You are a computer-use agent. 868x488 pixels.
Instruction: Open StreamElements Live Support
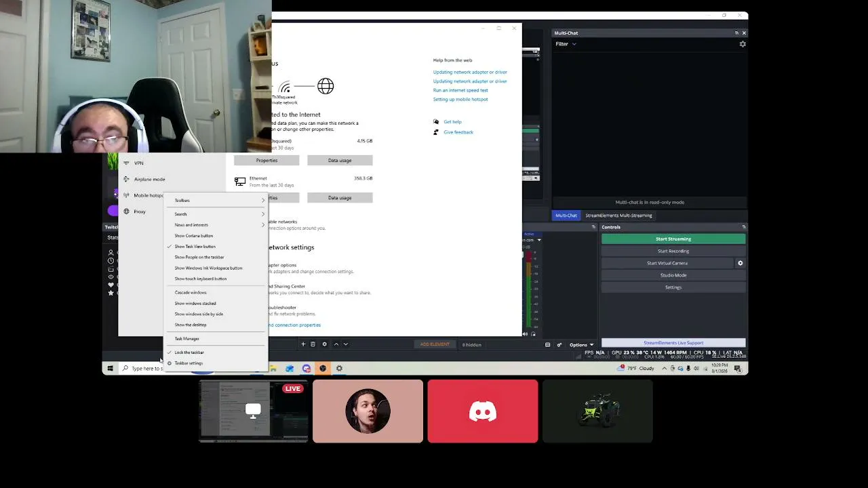[x=673, y=343]
